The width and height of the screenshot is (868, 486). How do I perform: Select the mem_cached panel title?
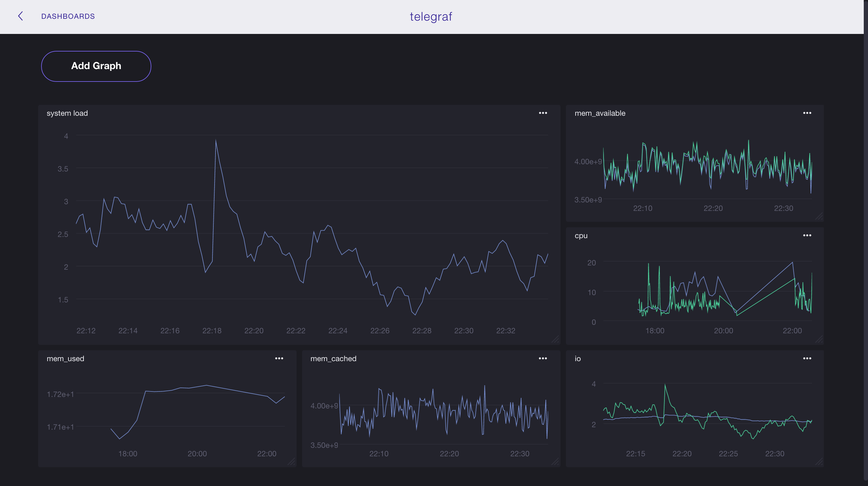334,358
